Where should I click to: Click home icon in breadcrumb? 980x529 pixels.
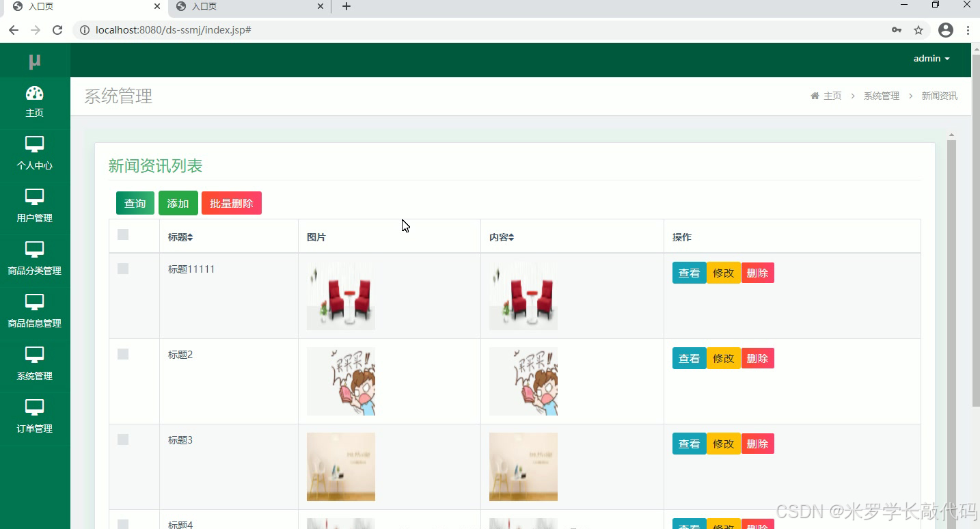pos(815,96)
